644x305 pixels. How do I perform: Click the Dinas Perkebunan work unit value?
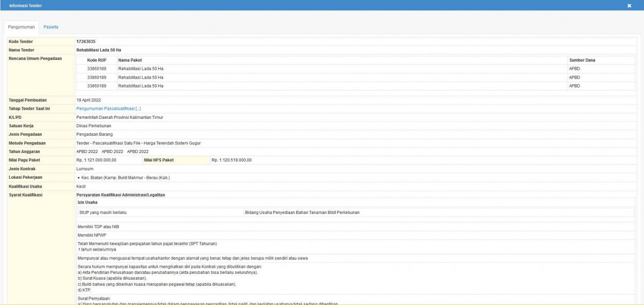pos(94,126)
